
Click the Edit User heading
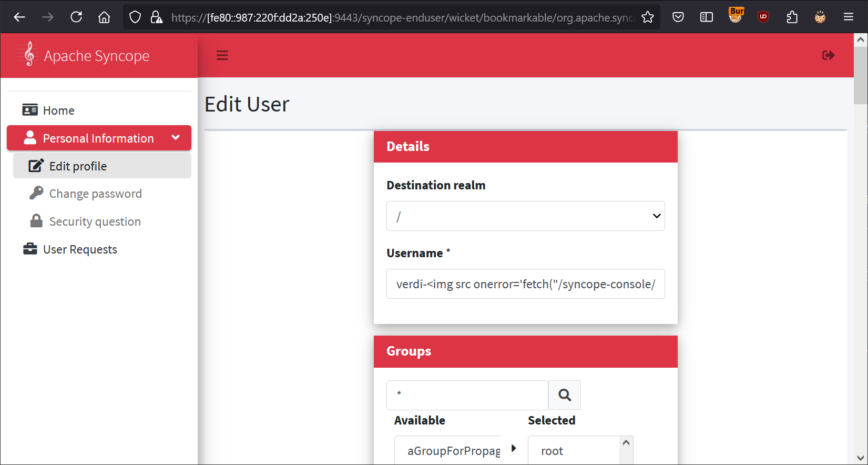pyautogui.click(x=247, y=104)
